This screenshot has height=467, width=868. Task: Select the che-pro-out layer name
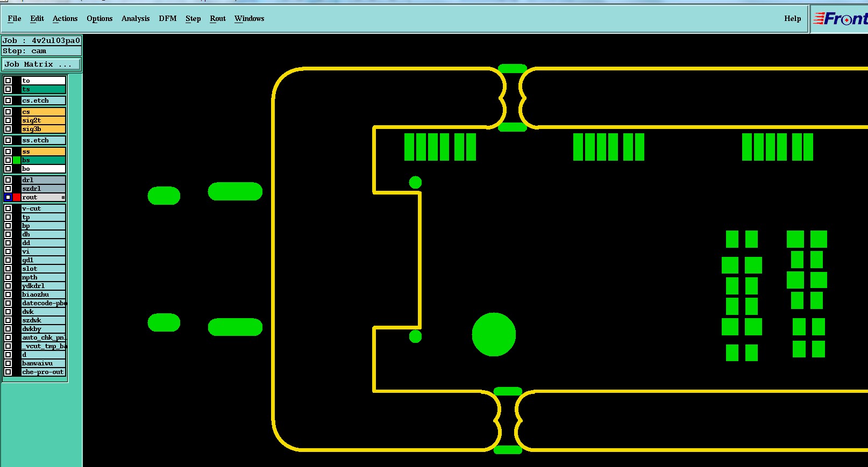pyautogui.click(x=44, y=372)
